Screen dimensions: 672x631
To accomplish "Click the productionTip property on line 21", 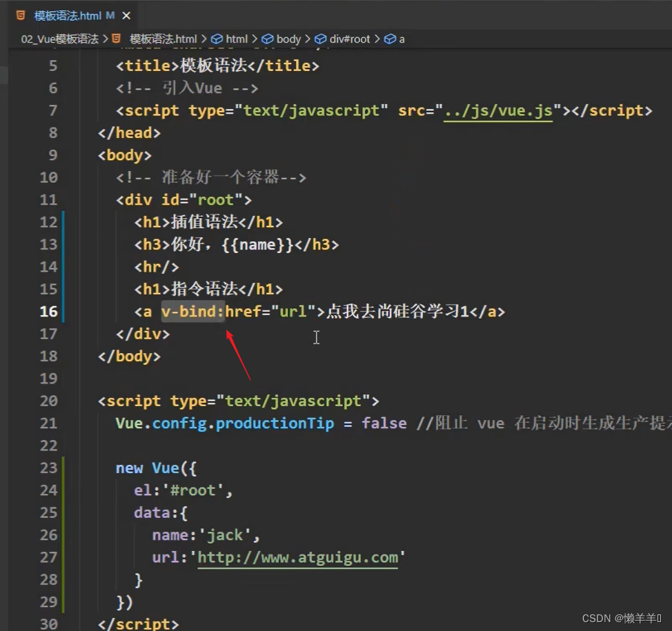I will pyautogui.click(x=274, y=423).
